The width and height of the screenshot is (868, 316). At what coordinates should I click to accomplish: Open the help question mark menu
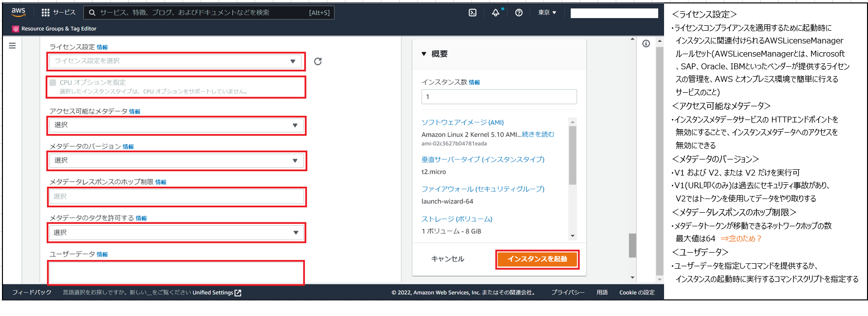[519, 13]
